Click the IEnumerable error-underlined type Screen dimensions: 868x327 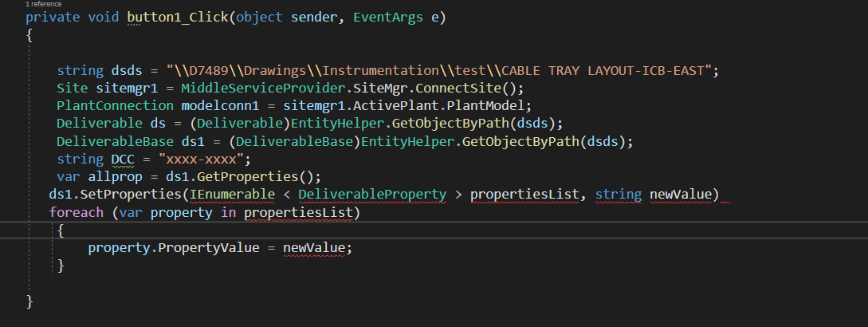[232, 195]
